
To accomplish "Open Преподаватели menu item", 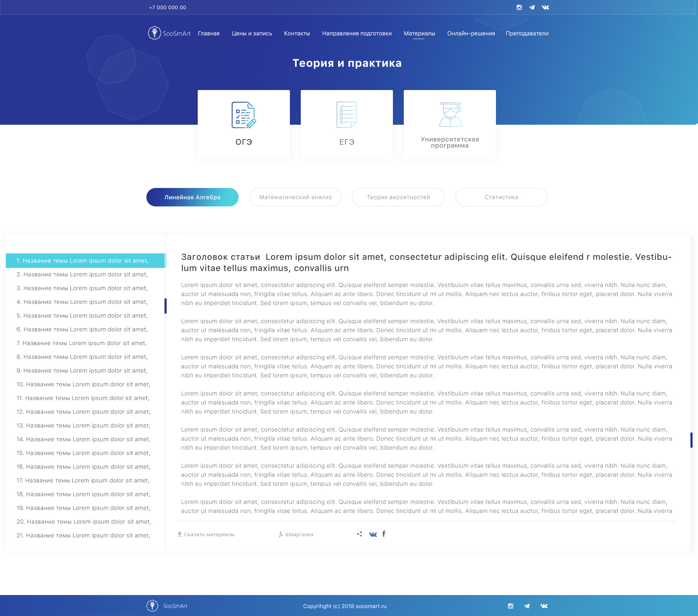I will [x=527, y=33].
